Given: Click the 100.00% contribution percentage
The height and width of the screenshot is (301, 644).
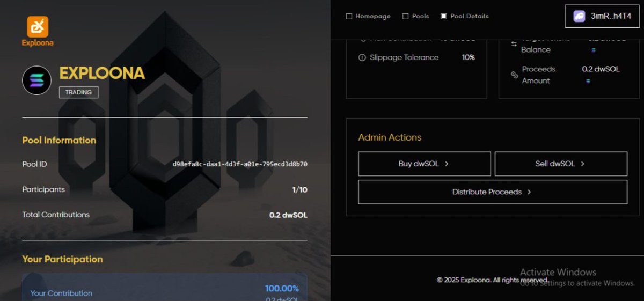Looking at the screenshot, I should click(282, 289).
